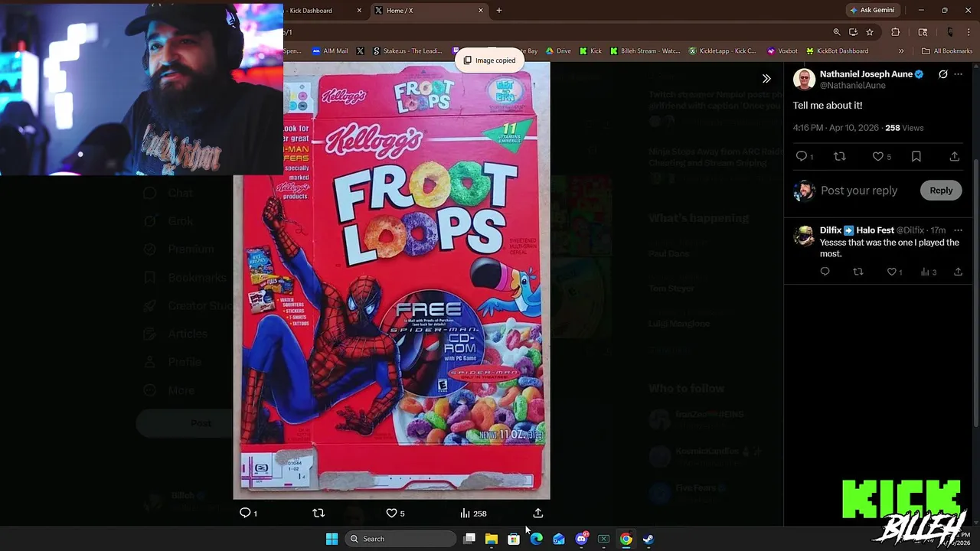Select the Home / X browser tab

(429, 11)
